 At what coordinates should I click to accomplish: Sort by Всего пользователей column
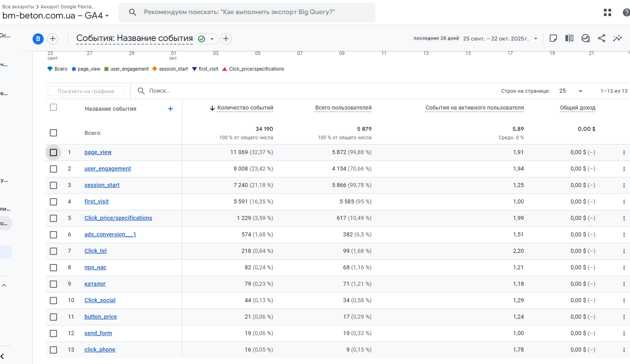tap(343, 108)
